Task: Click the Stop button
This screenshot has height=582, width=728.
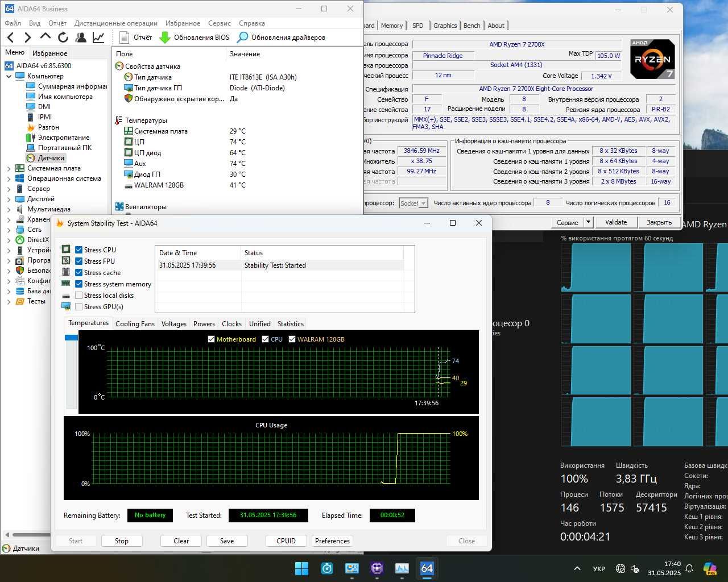Action: (x=122, y=541)
